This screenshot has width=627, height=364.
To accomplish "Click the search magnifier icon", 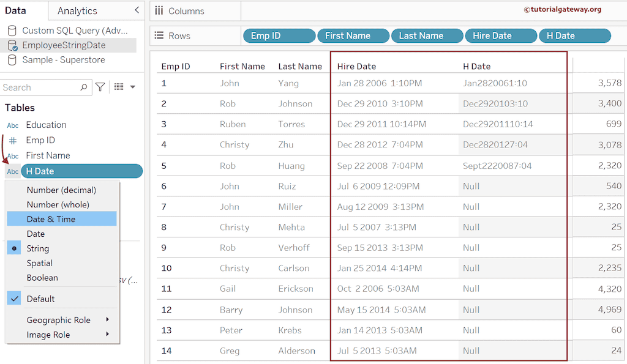I will [84, 87].
